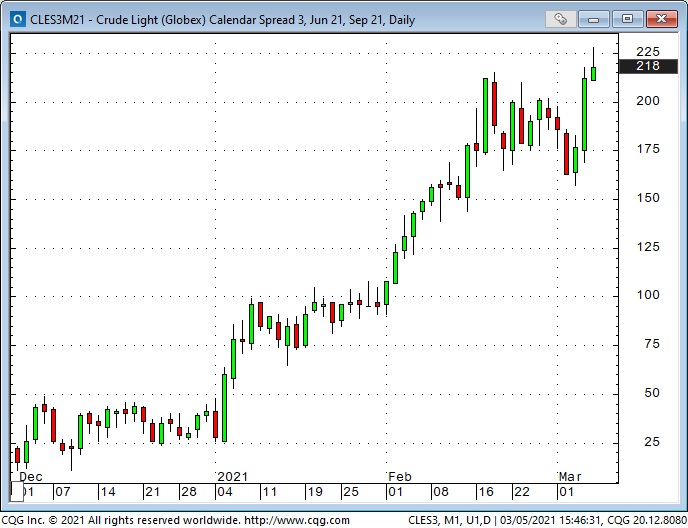The height and width of the screenshot is (528, 688).
Task: Click the 08 date label on time axis
Action: click(x=441, y=492)
